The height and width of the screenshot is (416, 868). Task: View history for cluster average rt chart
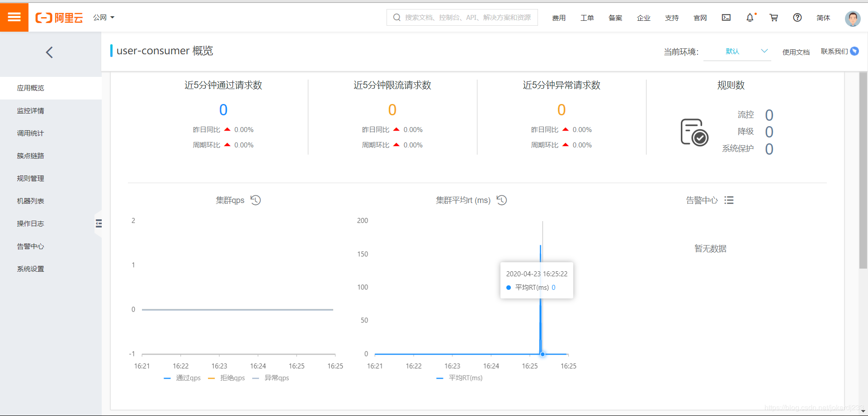(x=502, y=200)
